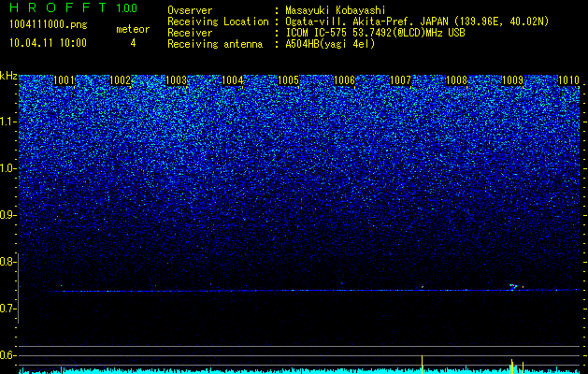Viewport: 588px width, 374px height.
Task: Click the 1.0 kHz axis label
Action: [x=8, y=168]
